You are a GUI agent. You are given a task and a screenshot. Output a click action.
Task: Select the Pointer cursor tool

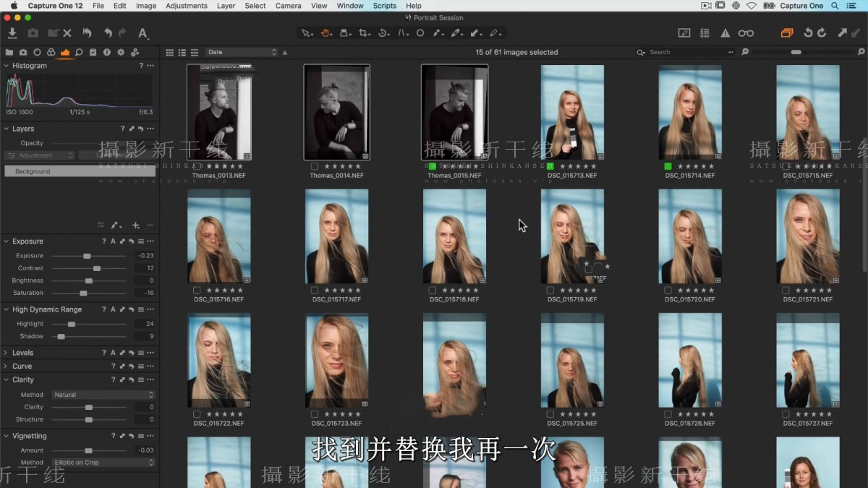pos(307,33)
